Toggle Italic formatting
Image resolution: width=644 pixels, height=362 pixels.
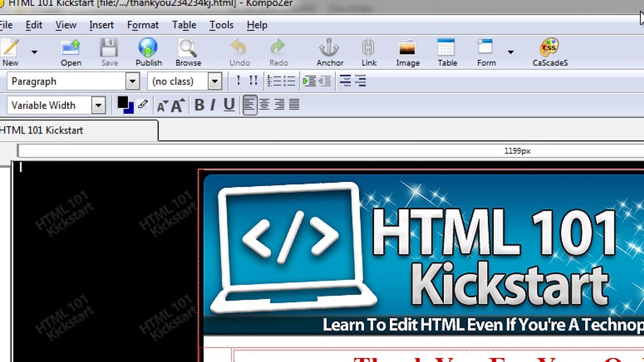tap(213, 105)
